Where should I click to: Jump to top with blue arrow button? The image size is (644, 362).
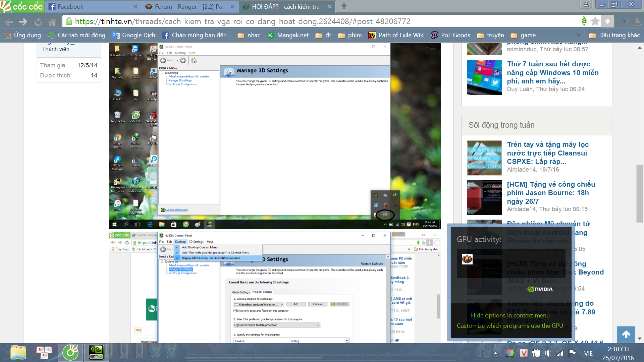[626, 334]
